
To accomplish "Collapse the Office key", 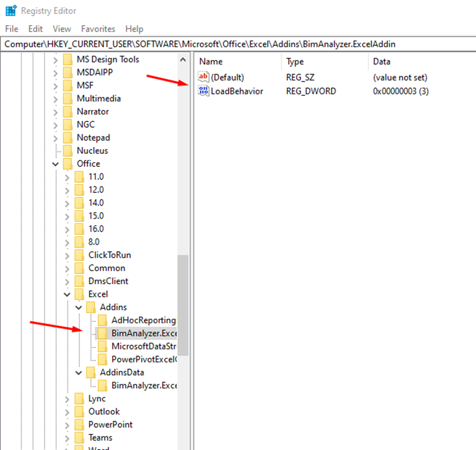I will pos(55,164).
